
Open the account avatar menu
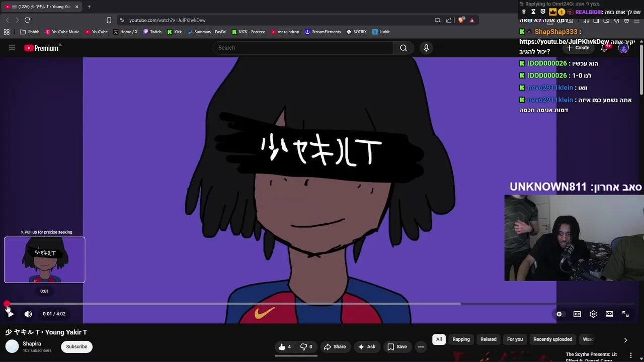click(x=623, y=48)
